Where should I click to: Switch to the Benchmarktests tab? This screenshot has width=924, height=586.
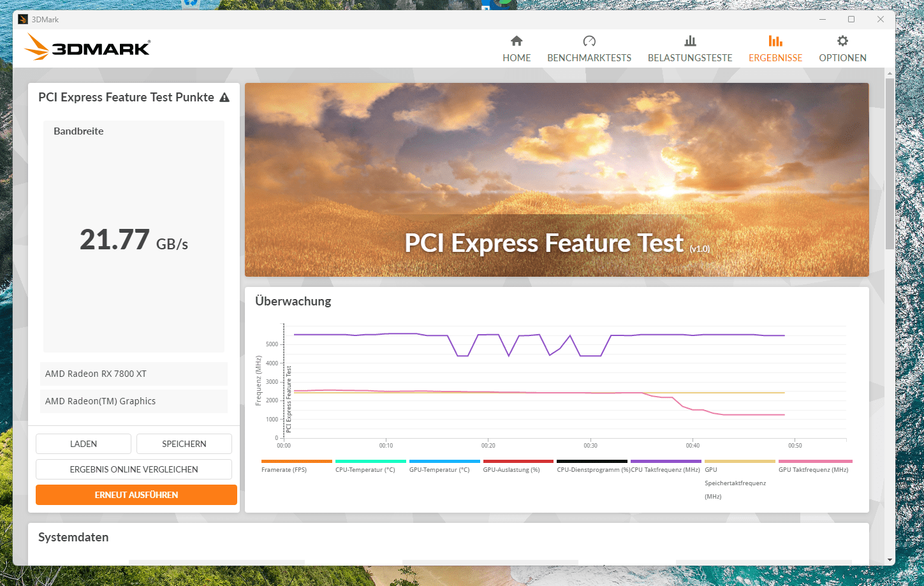[x=589, y=49]
